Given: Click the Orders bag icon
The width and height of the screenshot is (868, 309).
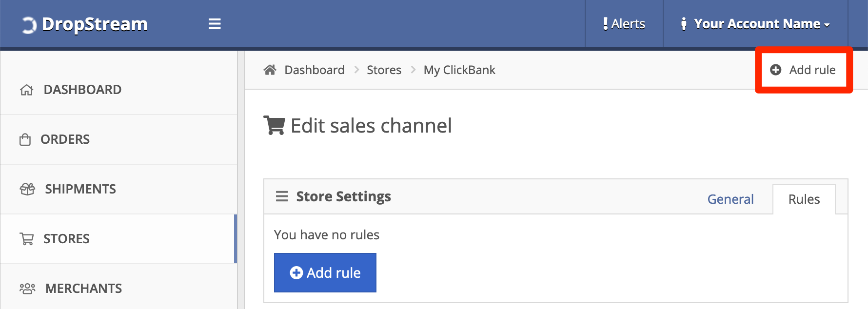Looking at the screenshot, I should 25,140.
